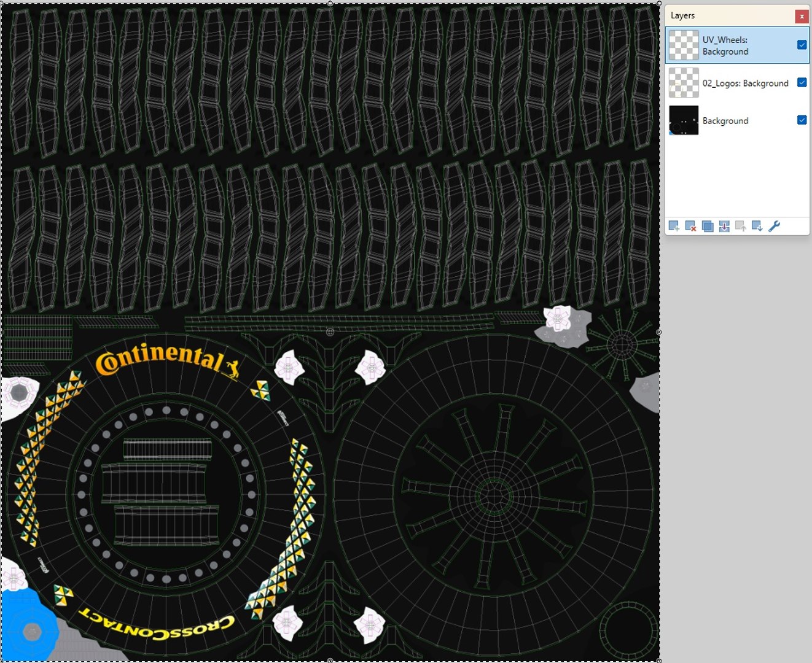Viewport: 812px width, 663px height.
Task: Click the top-center selection handle
Action: pyautogui.click(x=330, y=4)
